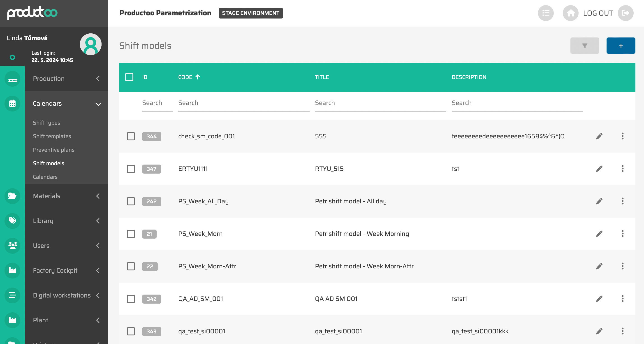Viewport: 644px width, 344px height.
Task: Open the list menu icon in header
Action: coord(545,13)
